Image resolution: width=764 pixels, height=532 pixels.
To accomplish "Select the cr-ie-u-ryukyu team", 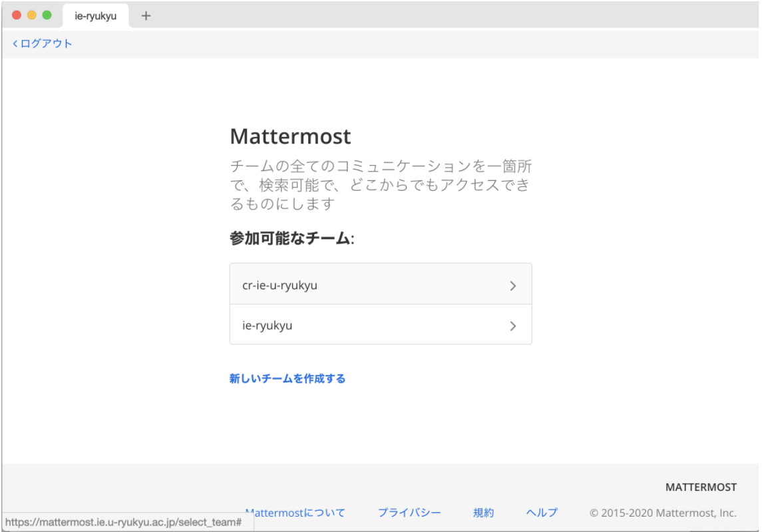I will pyautogui.click(x=381, y=284).
